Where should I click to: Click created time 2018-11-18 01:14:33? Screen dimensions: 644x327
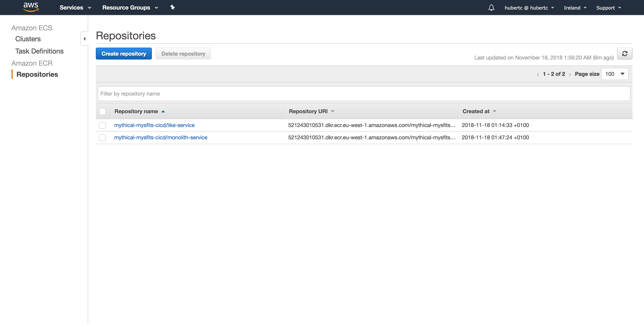[495, 125]
